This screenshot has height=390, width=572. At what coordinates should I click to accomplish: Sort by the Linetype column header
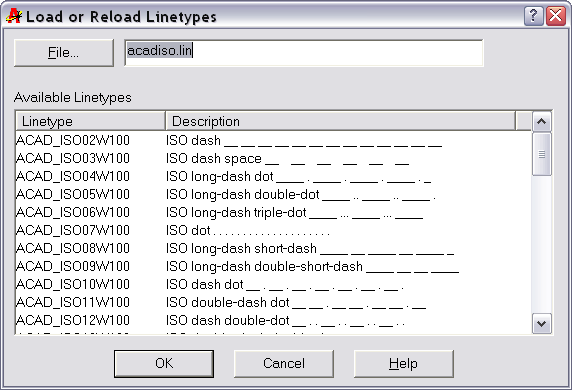pyautogui.click(x=90, y=121)
